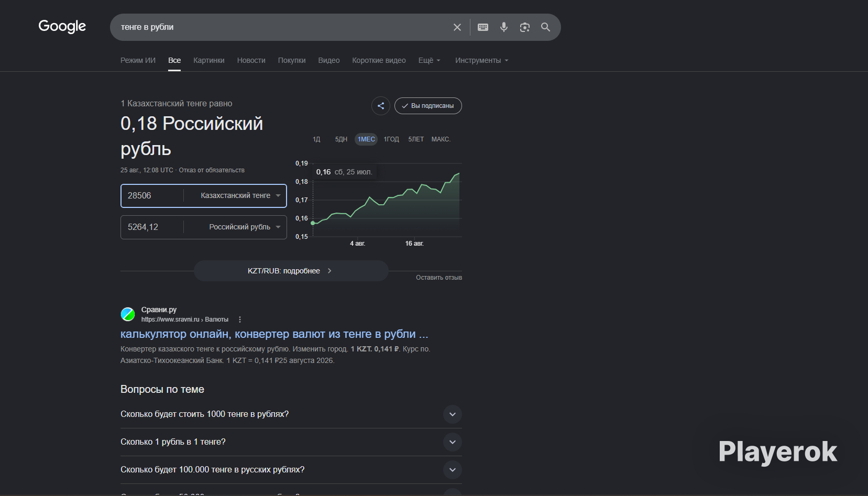
Task: Select the 1МЕС chart range
Action: coord(366,139)
